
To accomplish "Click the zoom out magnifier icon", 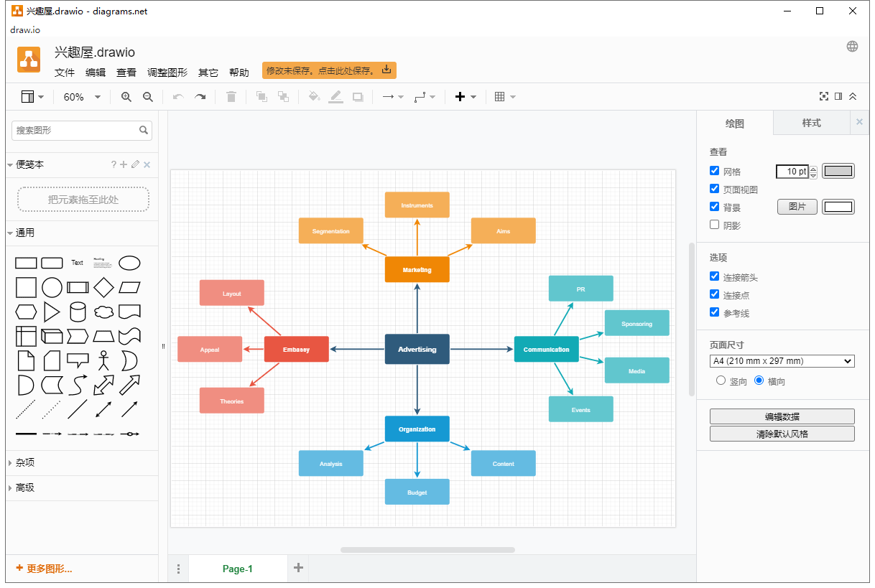I will 148,97.
